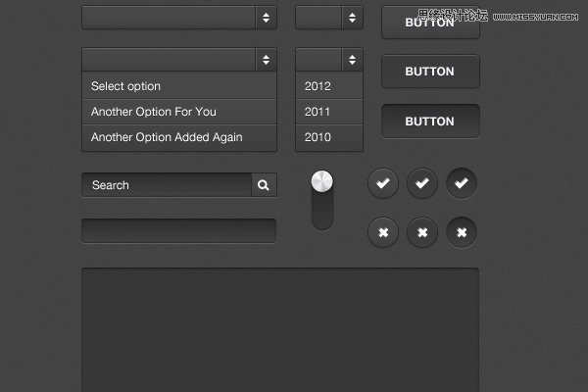Click inside the Search text field
The width and height of the screenshot is (588, 392).
[167, 185]
